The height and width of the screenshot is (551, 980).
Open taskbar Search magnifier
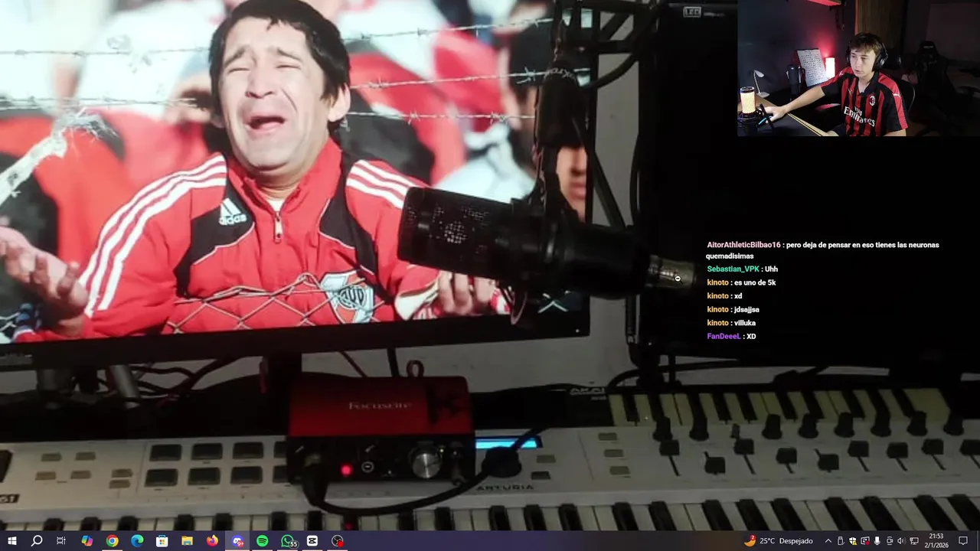point(37,541)
